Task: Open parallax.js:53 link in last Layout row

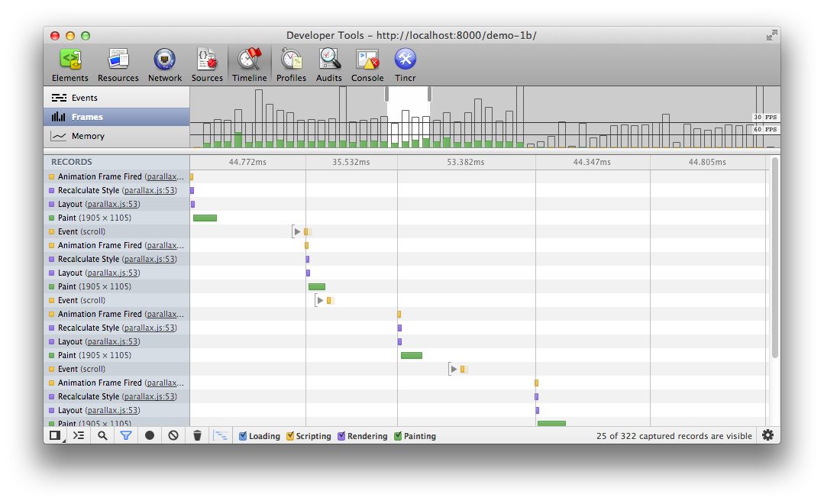Action: (112, 410)
